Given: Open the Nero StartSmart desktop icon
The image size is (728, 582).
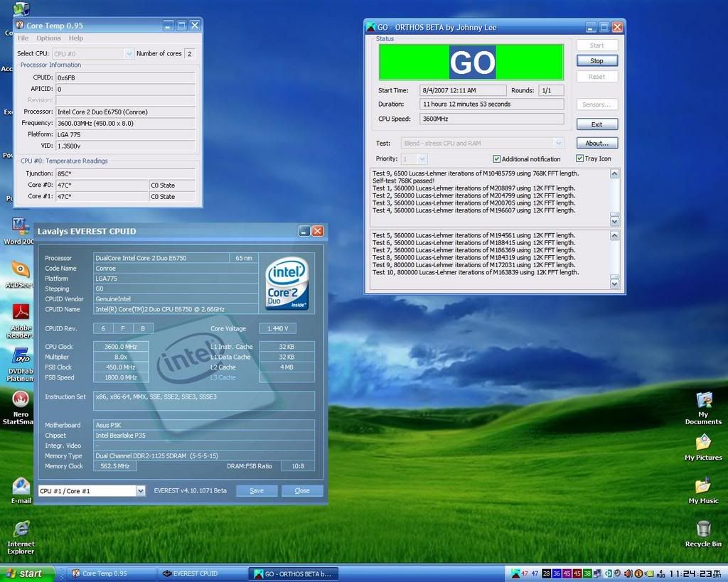Looking at the screenshot, I should click(x=18, y=407).
